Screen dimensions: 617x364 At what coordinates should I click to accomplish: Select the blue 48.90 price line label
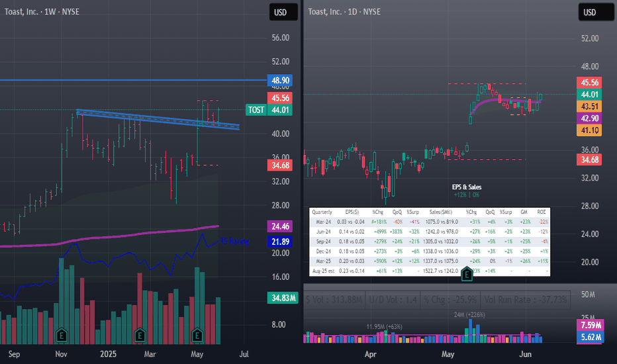[x=280, y=80]
